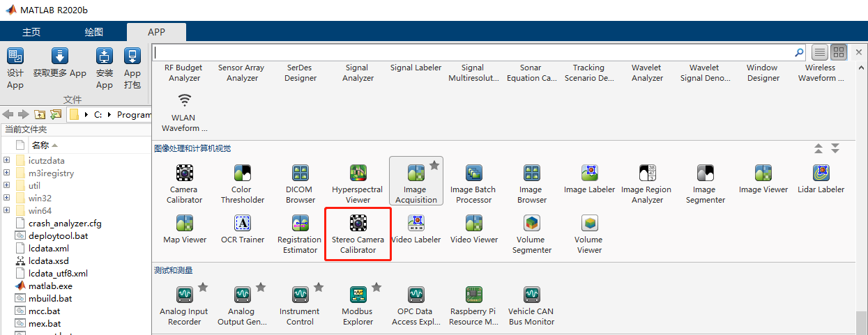Expand the icutzdata folder
The image size is (868, 335).
point(6,161)
